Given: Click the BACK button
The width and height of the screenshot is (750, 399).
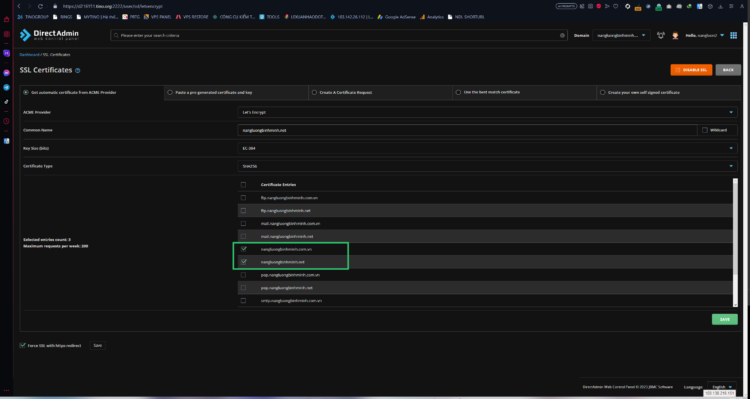Looking at the screenshot, I should pos(728,70).
